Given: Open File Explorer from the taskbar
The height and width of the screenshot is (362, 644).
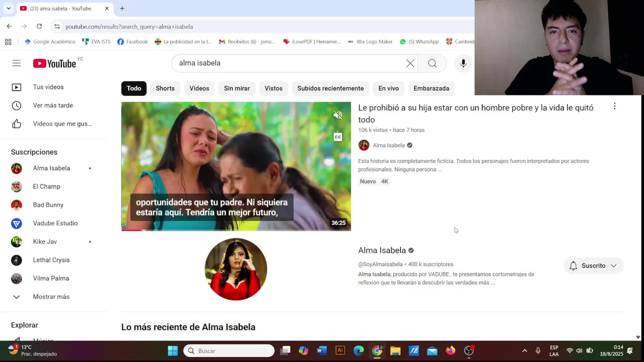Looking at the screenshot, I should (x=395, y=351).
